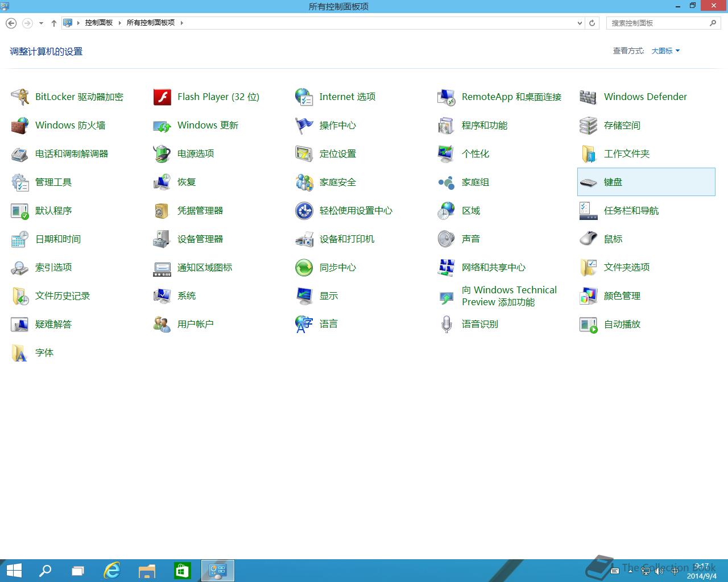Click the 显示 link text

tap(329, 296)
